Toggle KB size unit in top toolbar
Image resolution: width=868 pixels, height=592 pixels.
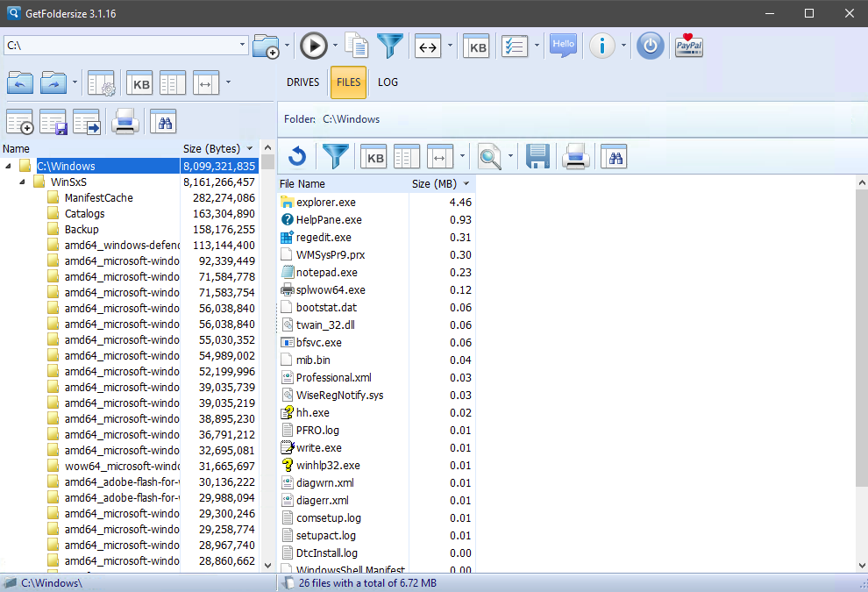(477, 47)
